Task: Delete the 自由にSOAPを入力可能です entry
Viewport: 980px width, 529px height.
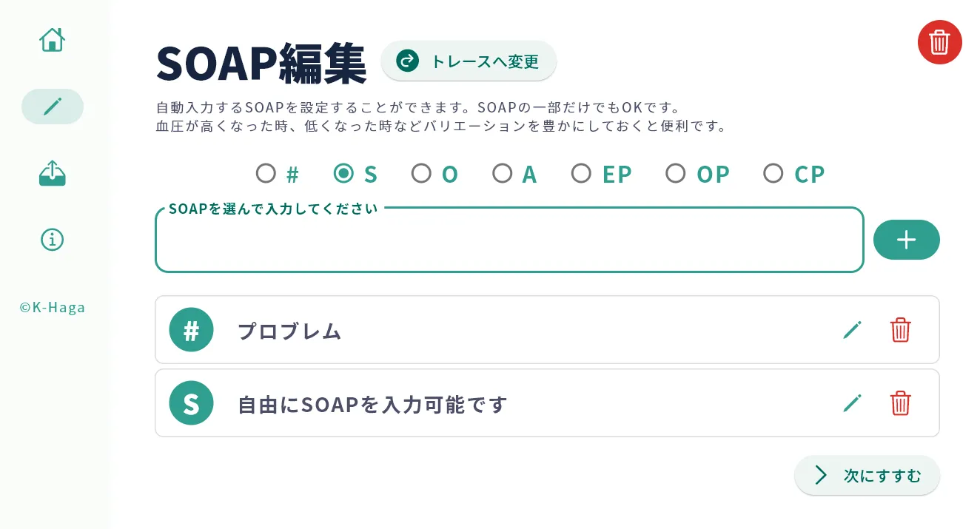Action: (900, 402)
